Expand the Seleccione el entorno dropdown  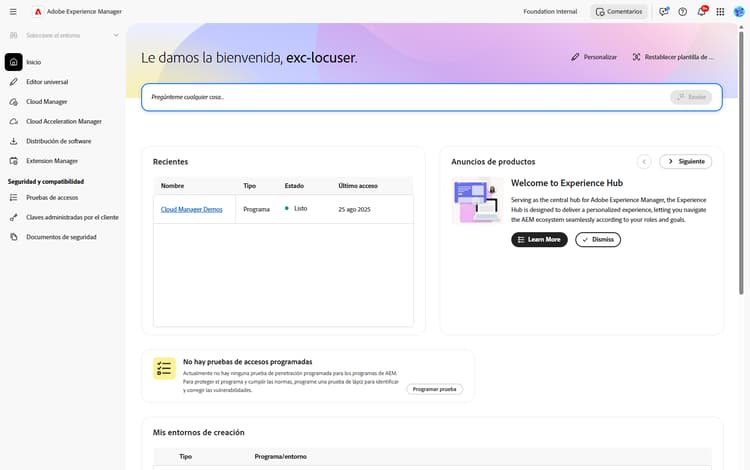pyautogui.click(x=64, y=35)
